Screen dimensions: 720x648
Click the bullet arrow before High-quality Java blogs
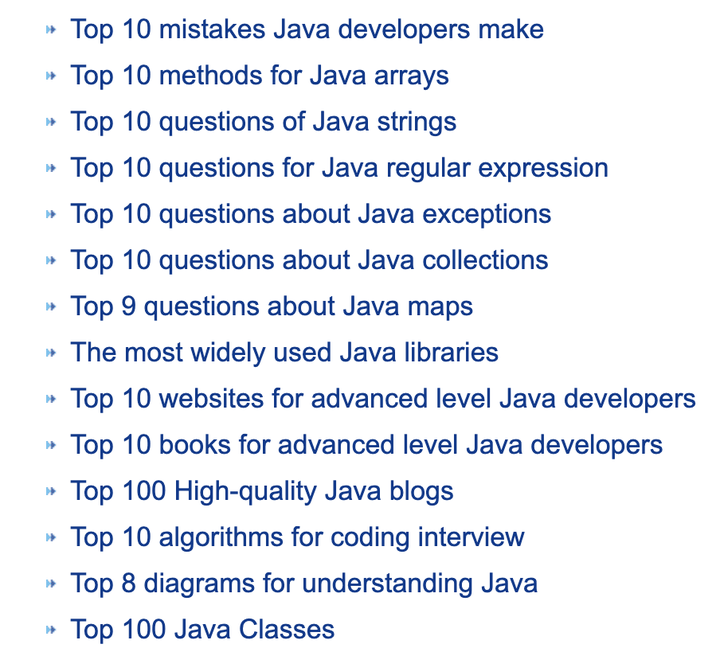point(51,492)
